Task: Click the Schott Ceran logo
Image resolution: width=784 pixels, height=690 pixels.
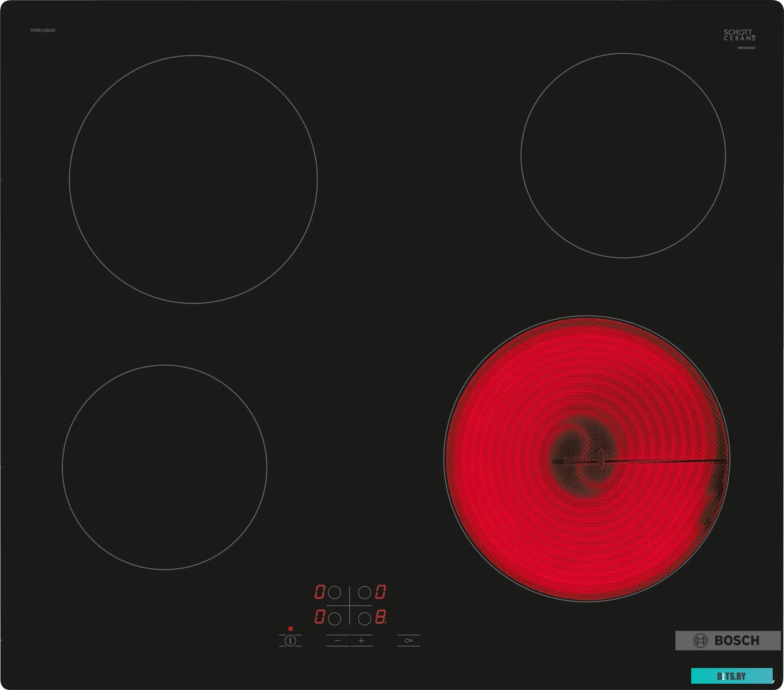Action: click(739, 35)
